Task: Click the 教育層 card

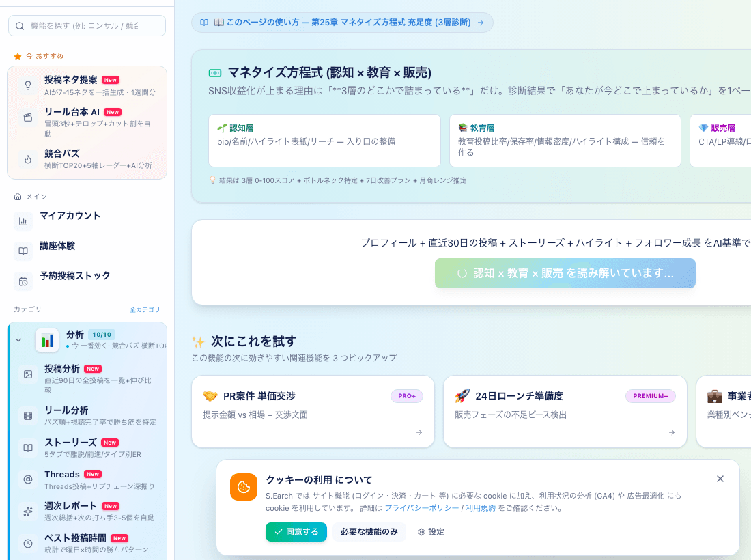Action: tap(565, 141)
